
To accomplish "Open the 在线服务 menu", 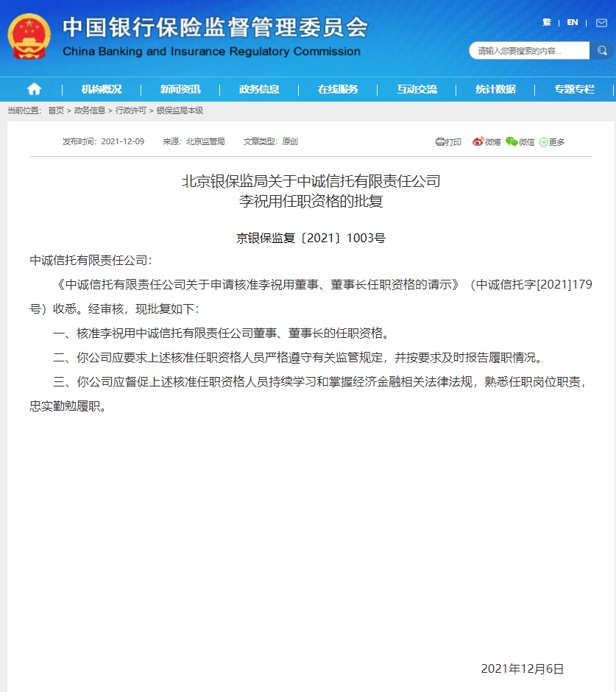I will tap(338, 89).
